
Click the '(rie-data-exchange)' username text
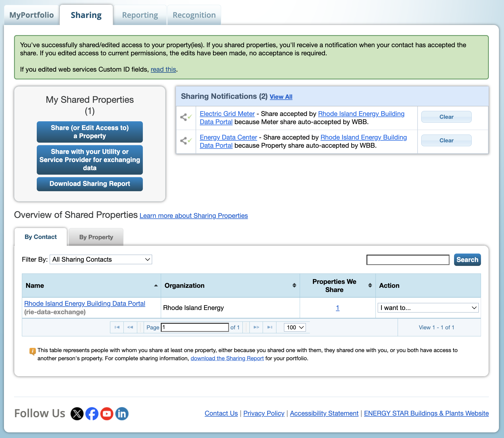point(55,312)
